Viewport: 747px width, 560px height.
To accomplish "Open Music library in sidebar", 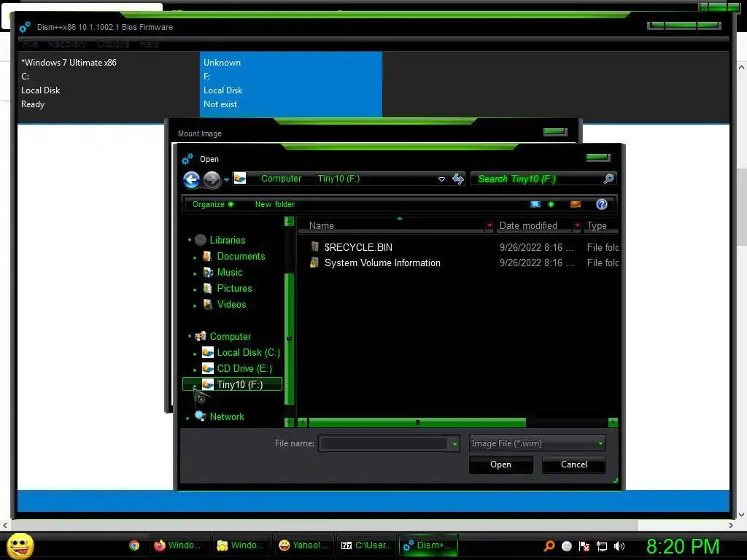I will click(230, 273).
